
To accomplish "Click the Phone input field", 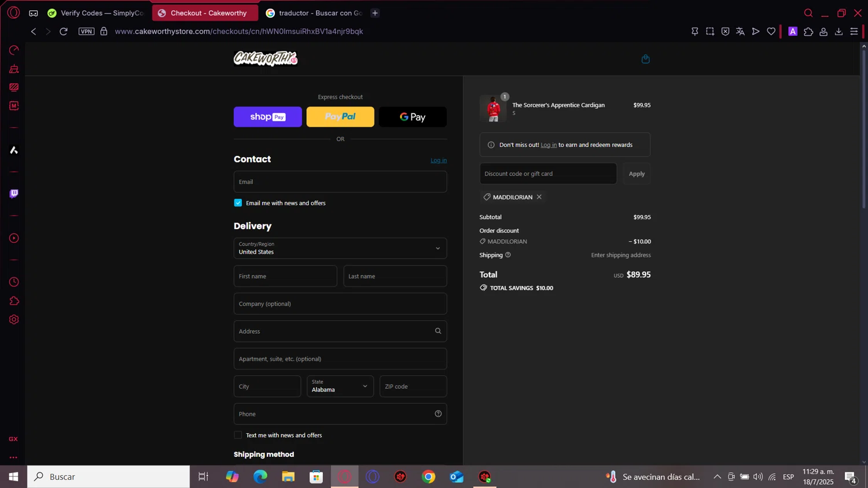I will [x=340, y=414].
